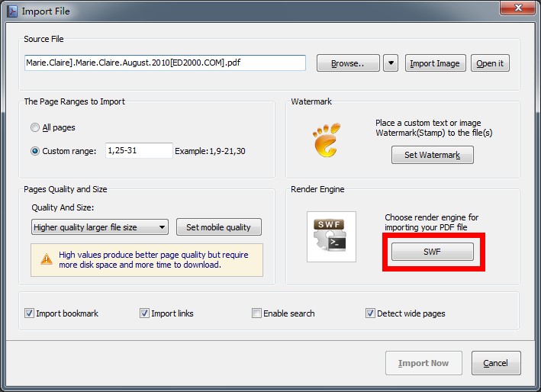The height and width of the screenshot is (392, 541).
Task: Click the Import File title bar app icon
Action: 11,11
